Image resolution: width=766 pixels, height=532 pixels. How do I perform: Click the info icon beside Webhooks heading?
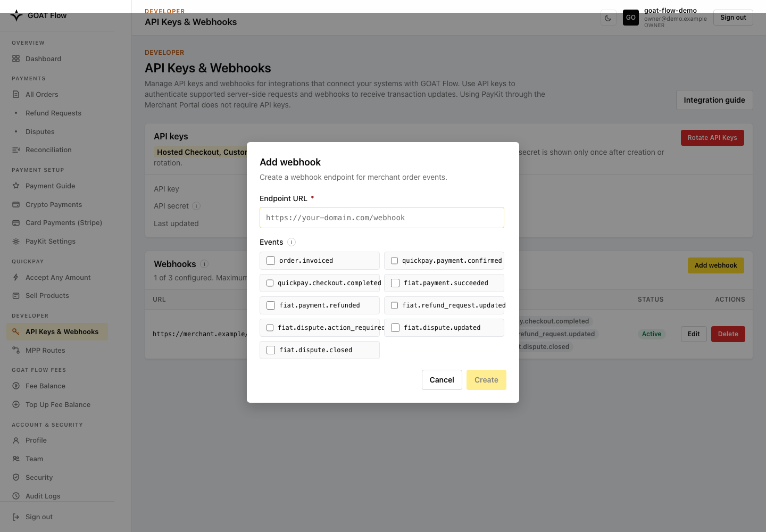204,264
